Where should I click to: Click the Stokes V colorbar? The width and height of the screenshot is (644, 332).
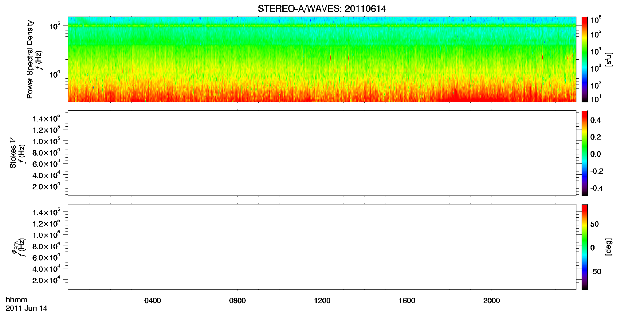point(584,153)
